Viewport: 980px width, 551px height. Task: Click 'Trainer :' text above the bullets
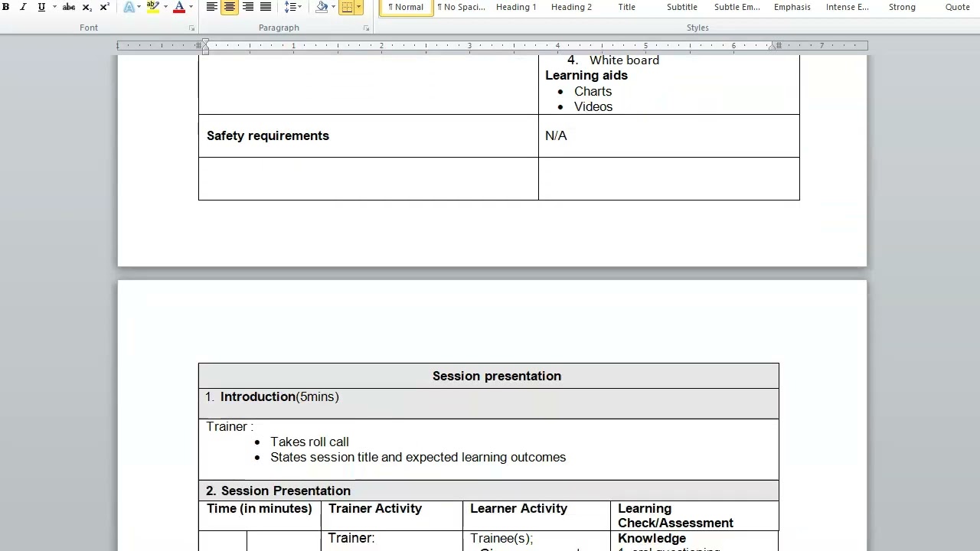[x=230, y=426]
